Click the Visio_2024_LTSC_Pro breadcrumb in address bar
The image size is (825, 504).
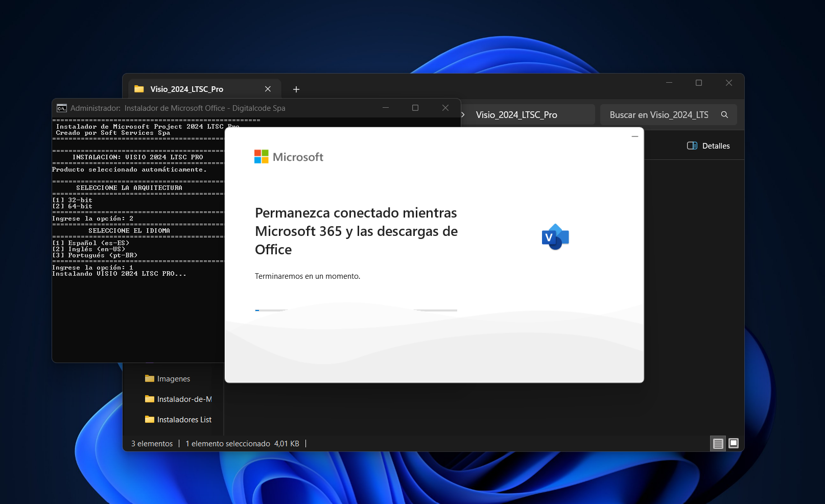point(516,115)
